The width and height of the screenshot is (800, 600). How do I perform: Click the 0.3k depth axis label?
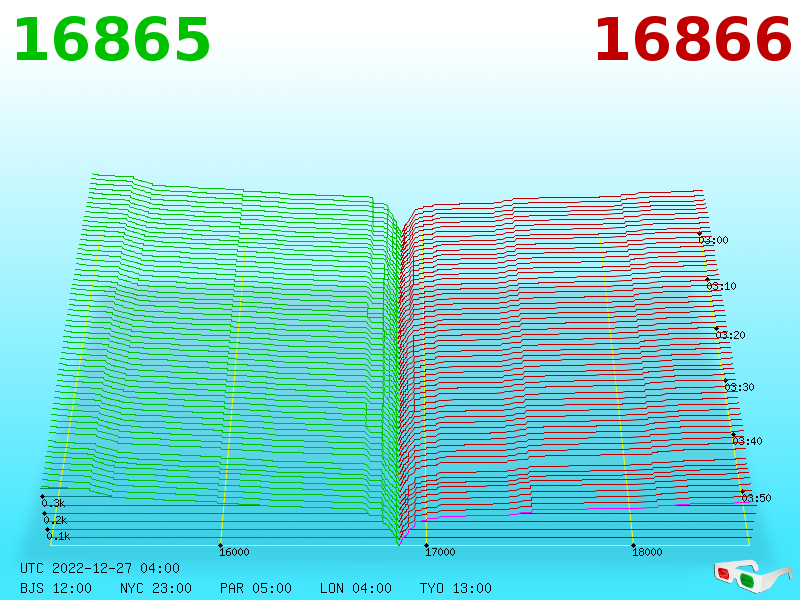(x=53, y=503)
